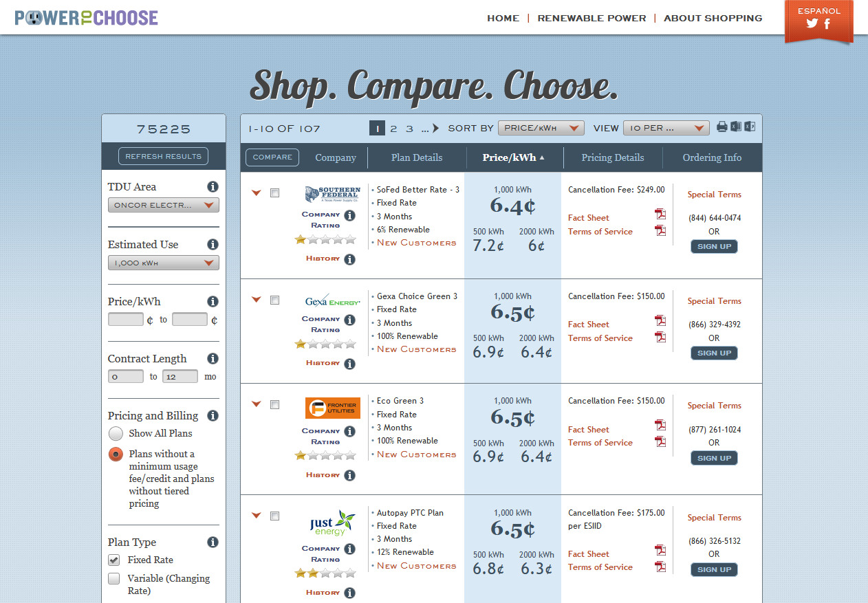Click the Refresh Results button
Viewport: 868px width, 603px height.
tap(164, 156)
